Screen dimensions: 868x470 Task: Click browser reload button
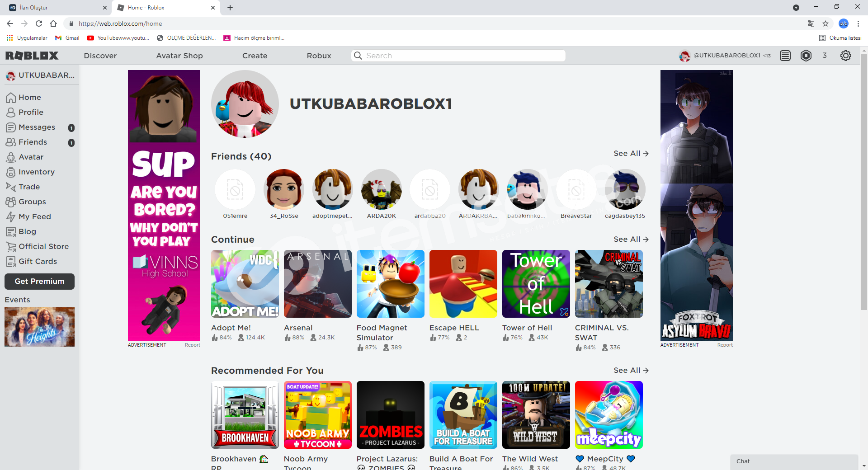point(39,23)
